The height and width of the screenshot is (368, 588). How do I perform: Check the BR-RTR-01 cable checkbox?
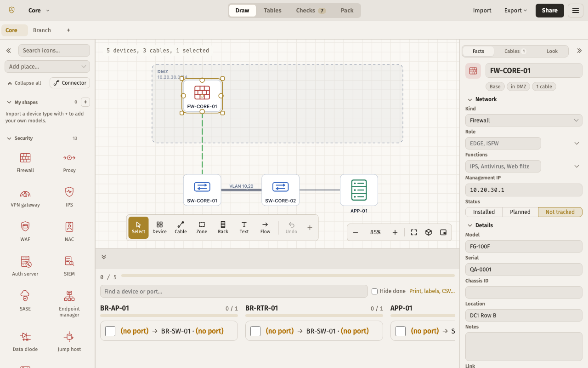tap(255, 331)
